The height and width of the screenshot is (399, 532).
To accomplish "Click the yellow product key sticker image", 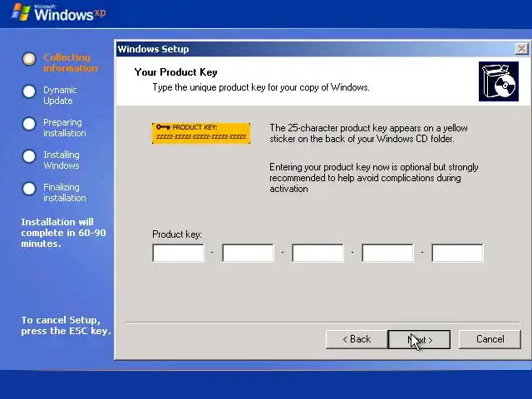I will pyautogui.click(x=201, y=133).
